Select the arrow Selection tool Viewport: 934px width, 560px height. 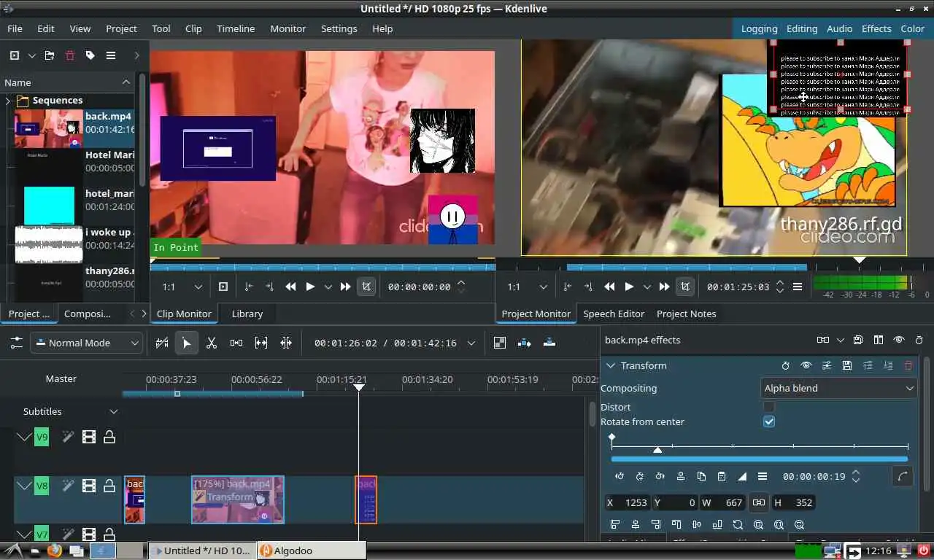[187, 343]
